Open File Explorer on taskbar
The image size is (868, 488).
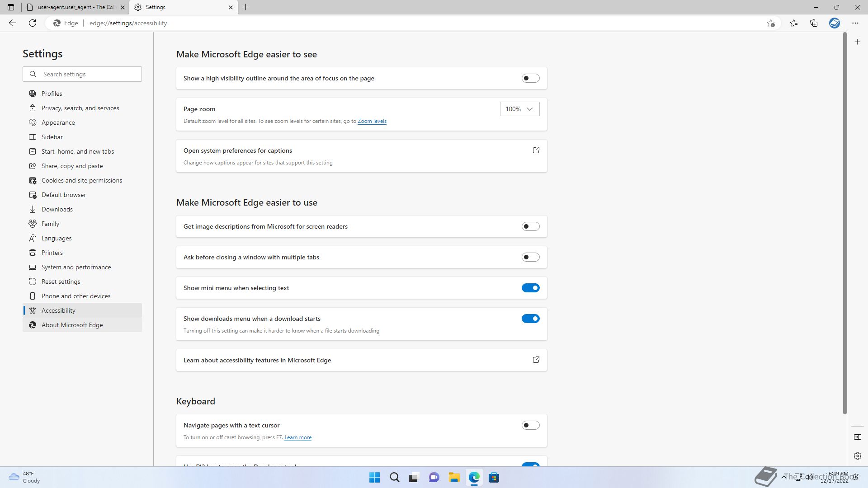click(454, 478)
